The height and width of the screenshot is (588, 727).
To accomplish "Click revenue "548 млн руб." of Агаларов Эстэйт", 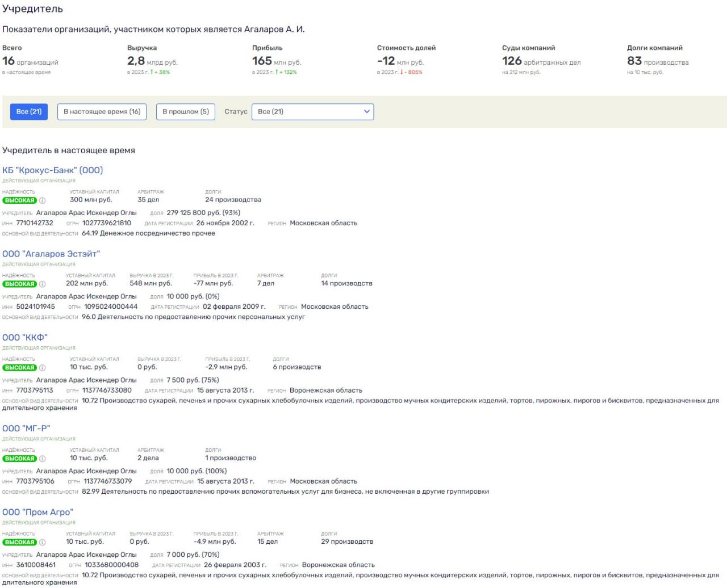I will [151, 283].
